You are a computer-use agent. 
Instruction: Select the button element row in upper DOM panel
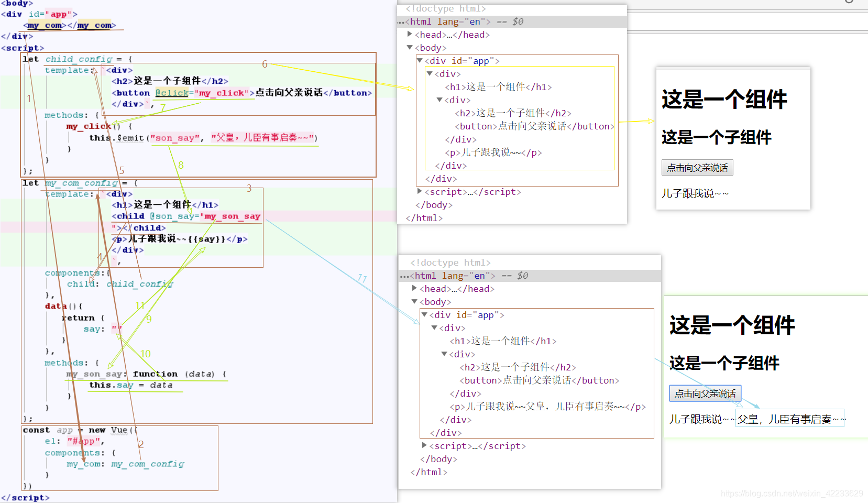click(534, 126)
